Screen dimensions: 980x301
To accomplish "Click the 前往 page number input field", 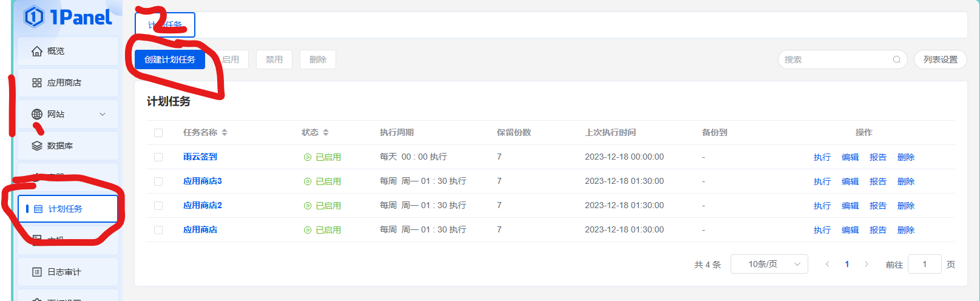I will [x=924, y=264].
